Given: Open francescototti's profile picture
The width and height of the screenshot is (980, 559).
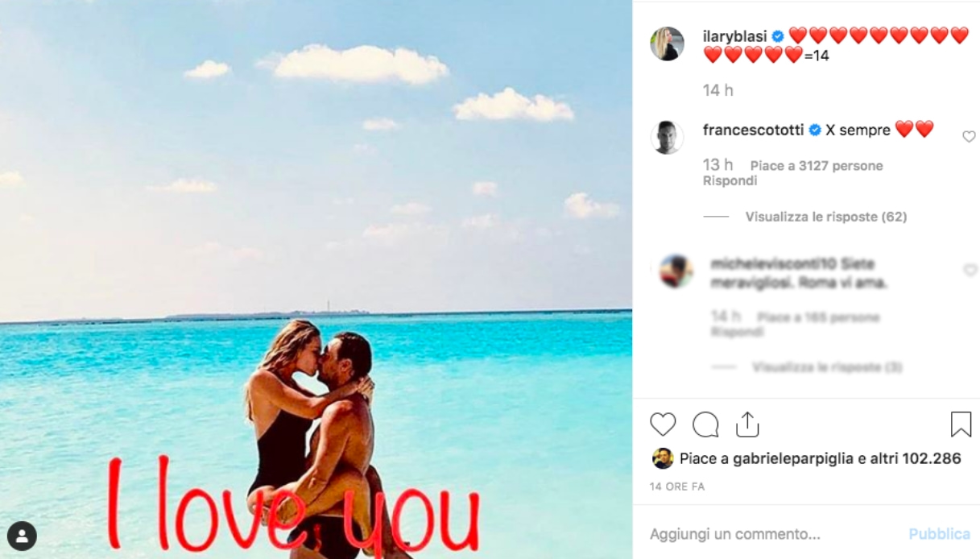Looking at the screenshot, I should coord(668,138).
